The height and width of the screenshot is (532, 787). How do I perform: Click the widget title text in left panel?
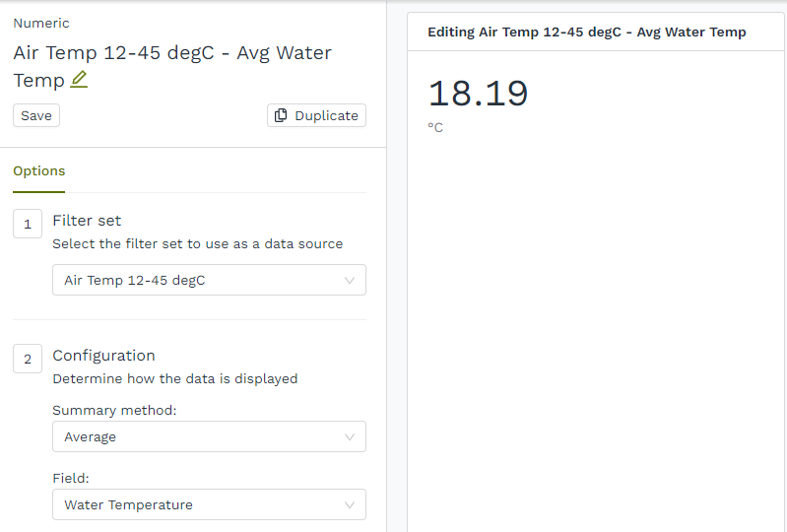point(172,53)
